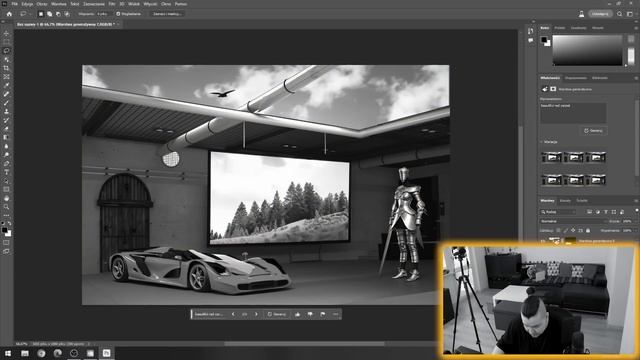Open the Layers panel options menu
The width and height of the screenshot is (640, 360).
pyautogui.click(x=636, y=201)
